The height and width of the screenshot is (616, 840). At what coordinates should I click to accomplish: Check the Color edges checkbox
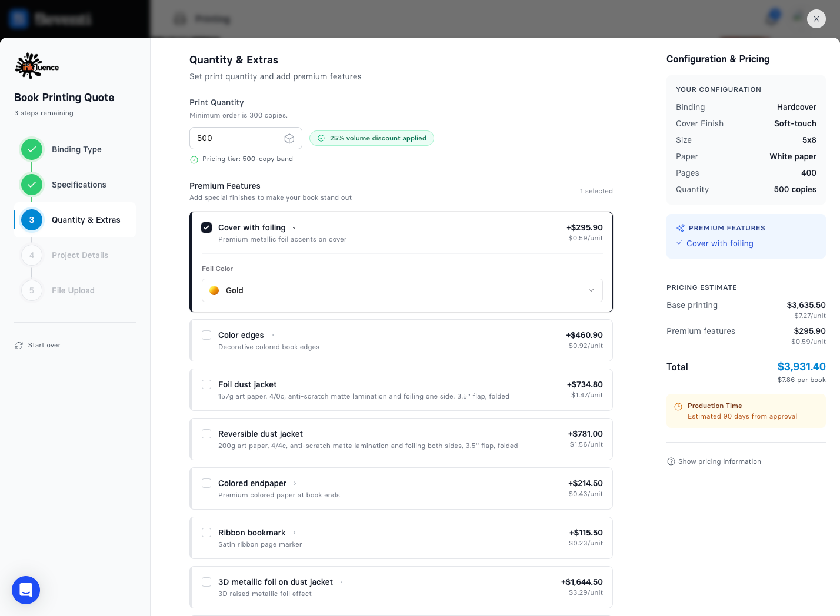point(206,335)
